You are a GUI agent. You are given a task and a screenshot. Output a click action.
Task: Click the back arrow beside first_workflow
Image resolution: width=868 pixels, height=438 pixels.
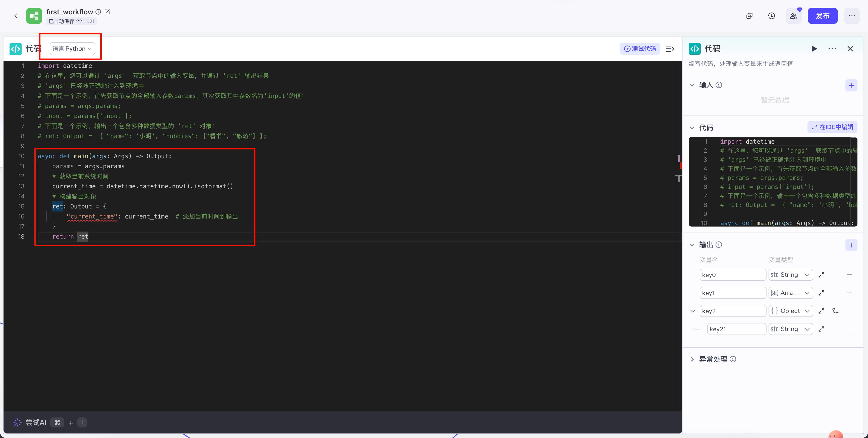(16, 16)
